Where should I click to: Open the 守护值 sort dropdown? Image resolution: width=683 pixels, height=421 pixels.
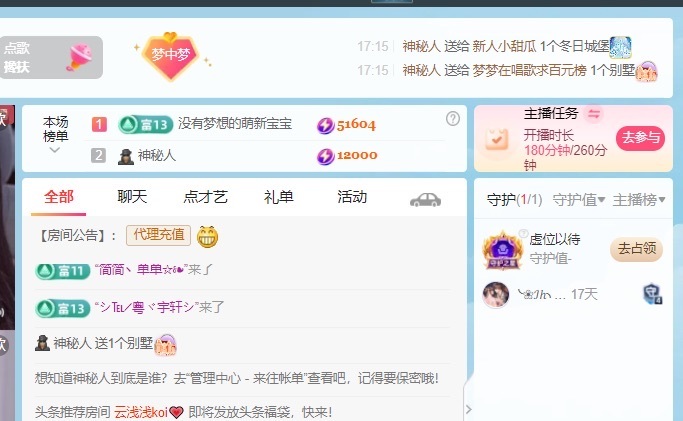[578, 200]
